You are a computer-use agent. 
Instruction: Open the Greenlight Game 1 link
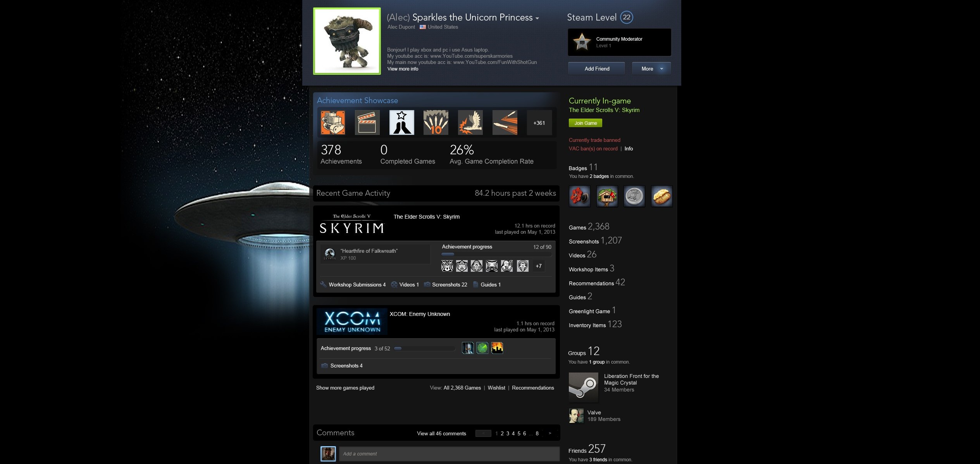coord(592,310)
